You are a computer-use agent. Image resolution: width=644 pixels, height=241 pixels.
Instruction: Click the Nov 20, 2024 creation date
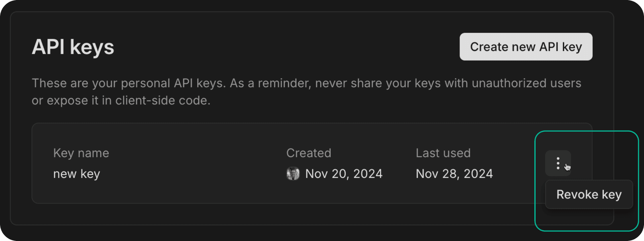tap(343, 174)
